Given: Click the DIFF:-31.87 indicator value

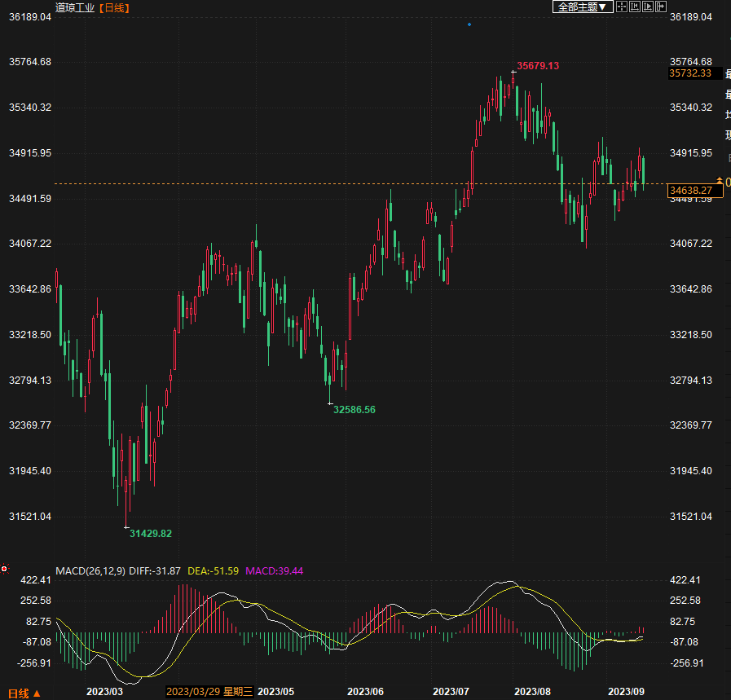Looking at the screenshot, I should [x=156, y=571].
